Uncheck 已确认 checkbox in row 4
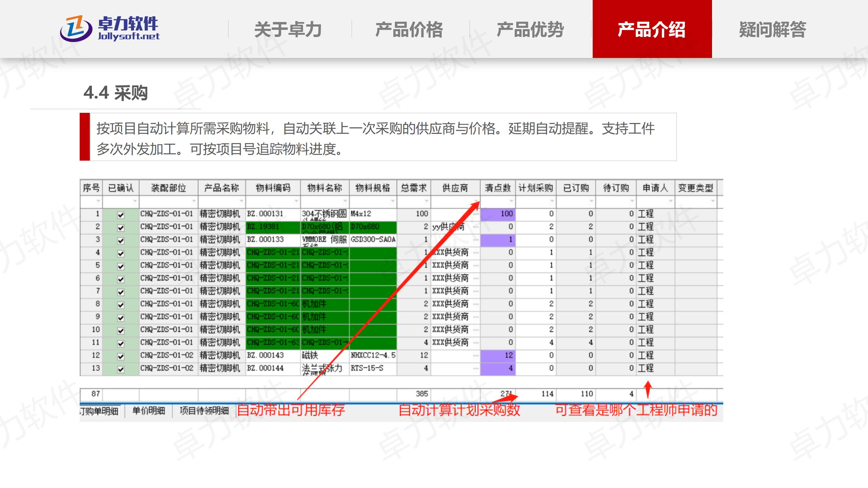 click(121, 253)
